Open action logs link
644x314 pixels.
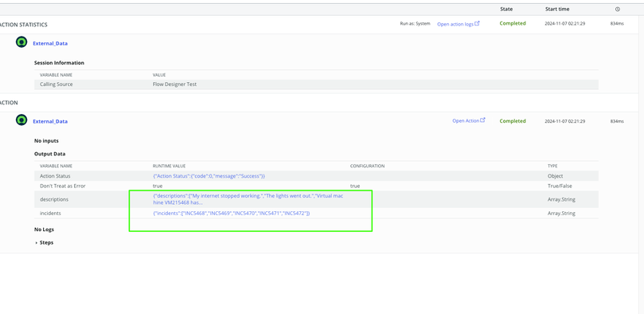pos(455,24)
